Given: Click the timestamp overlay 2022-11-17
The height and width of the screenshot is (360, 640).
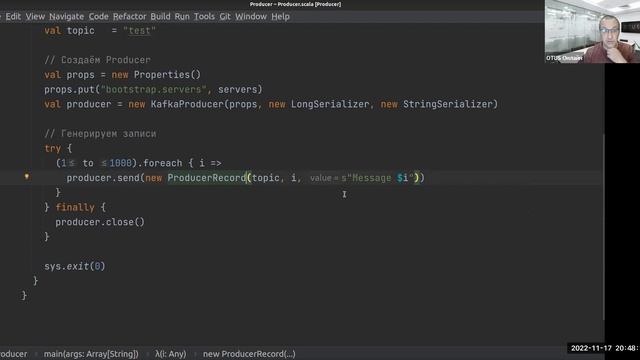Looking at the screenshot, I should click(604, 348).
